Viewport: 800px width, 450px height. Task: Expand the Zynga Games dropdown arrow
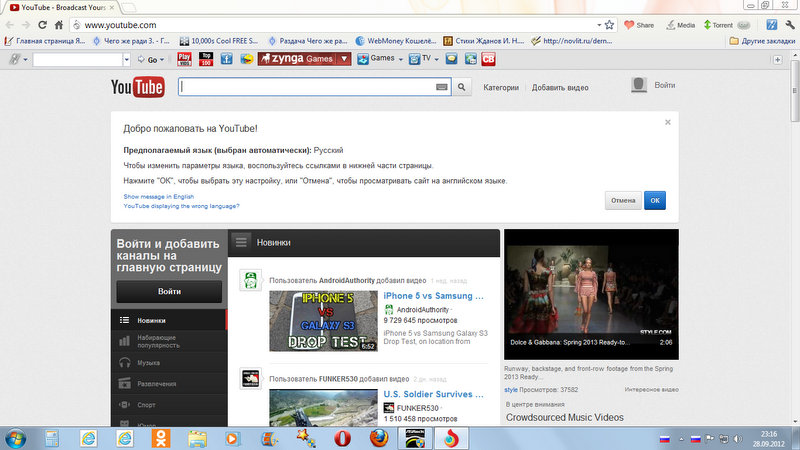click(x=344, y=59)
